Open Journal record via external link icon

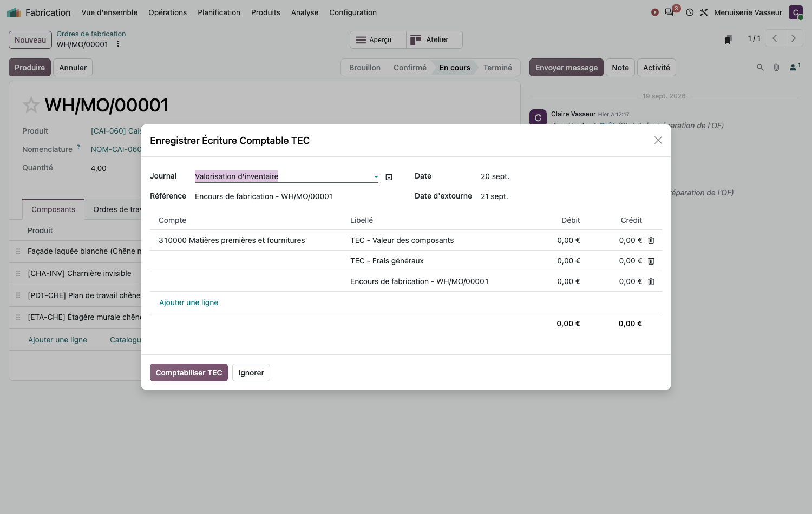pyautogui.click(x=389, y=177)
